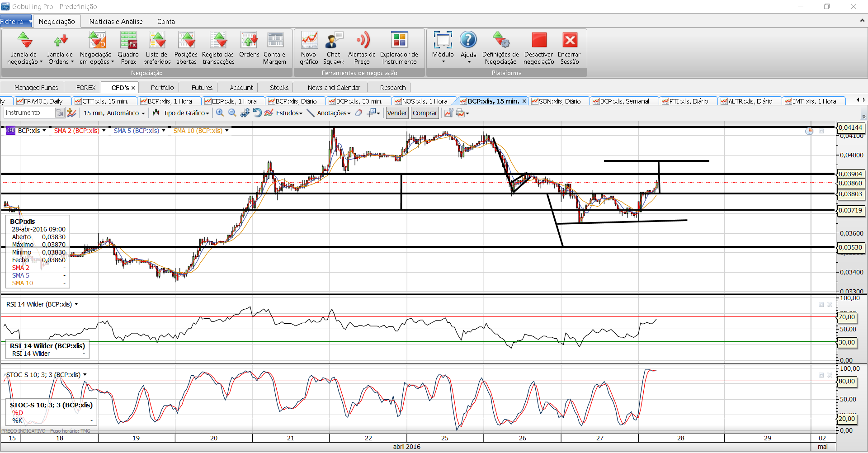The image size is (868, 453).
Task: Close the RSI 14 Wilder pane
Action: coord(830,305)
